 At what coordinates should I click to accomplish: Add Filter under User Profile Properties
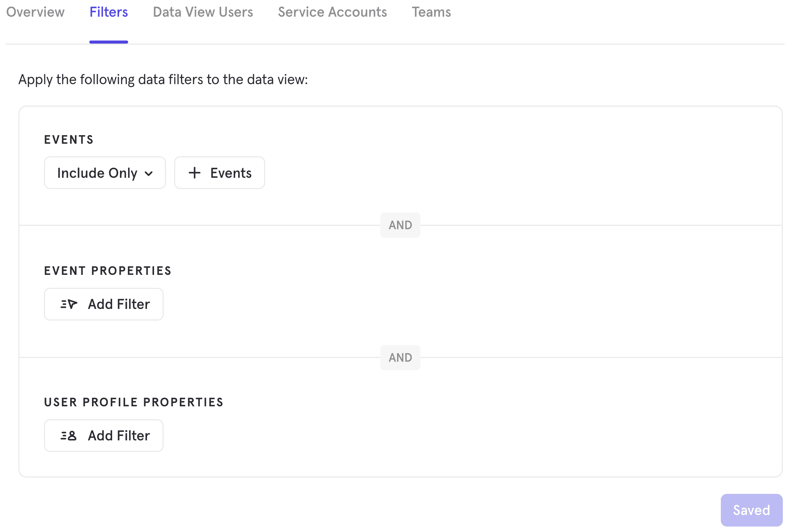(119, 436)
